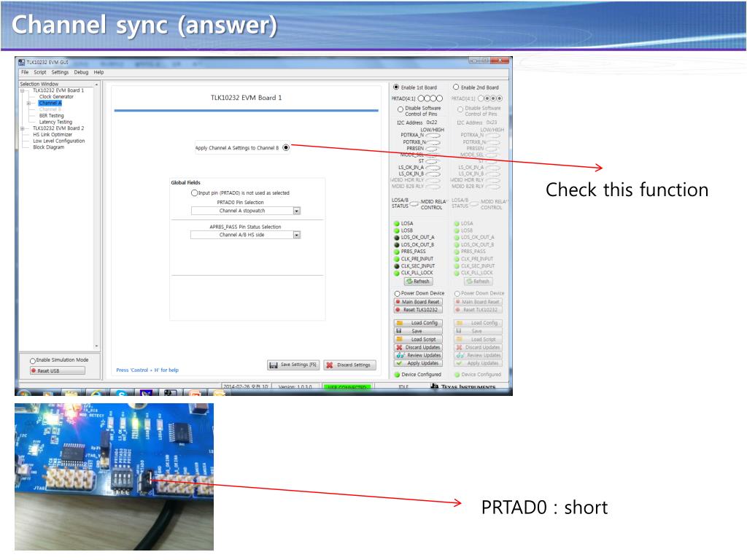Select Latency Testing in the tree
The width and height of the screenshot is (747, 560).
pyautogui.click(x=55, y=122)
